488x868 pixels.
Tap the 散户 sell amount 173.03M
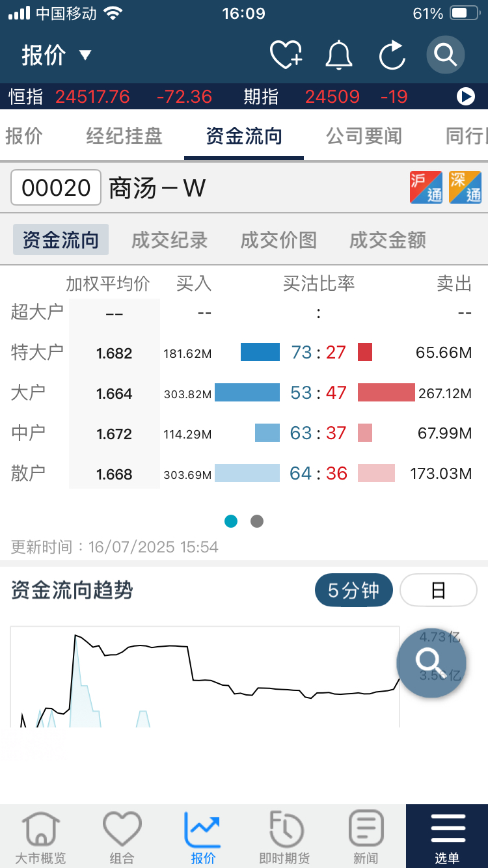(441, 474)
